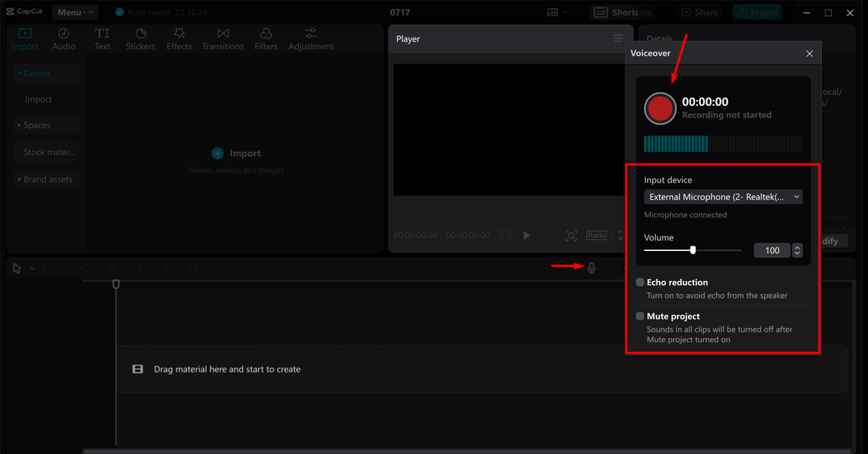Toggle the quality view icon beside the timecode
Screen dimensions: 868x454
click(x=505, y=235)
